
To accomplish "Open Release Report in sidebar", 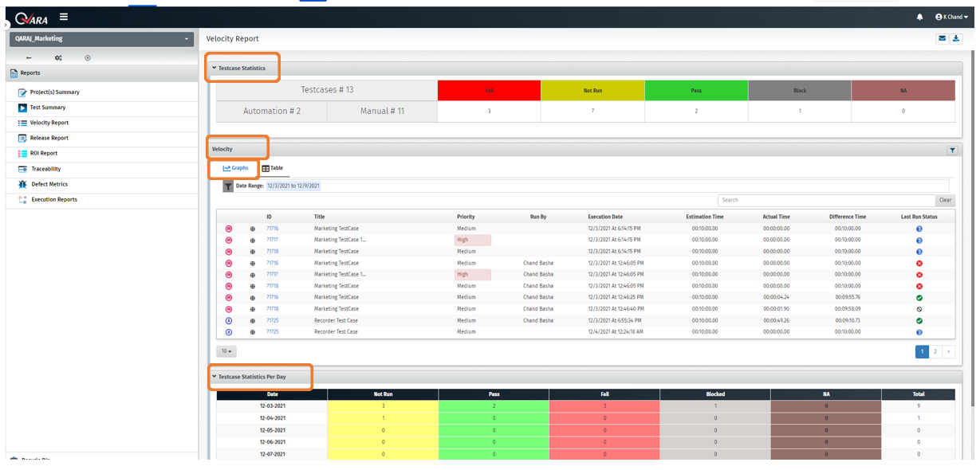I will pyautogui.click(x=49, y=138).
